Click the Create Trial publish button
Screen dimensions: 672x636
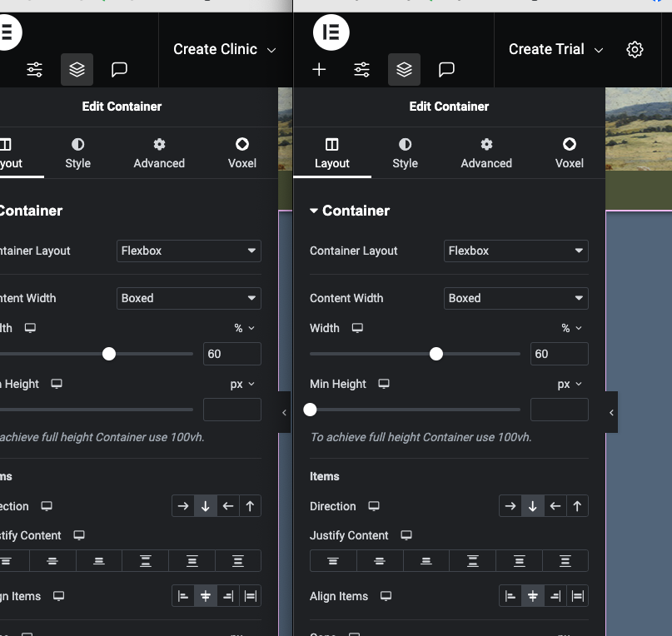(547, 49)
